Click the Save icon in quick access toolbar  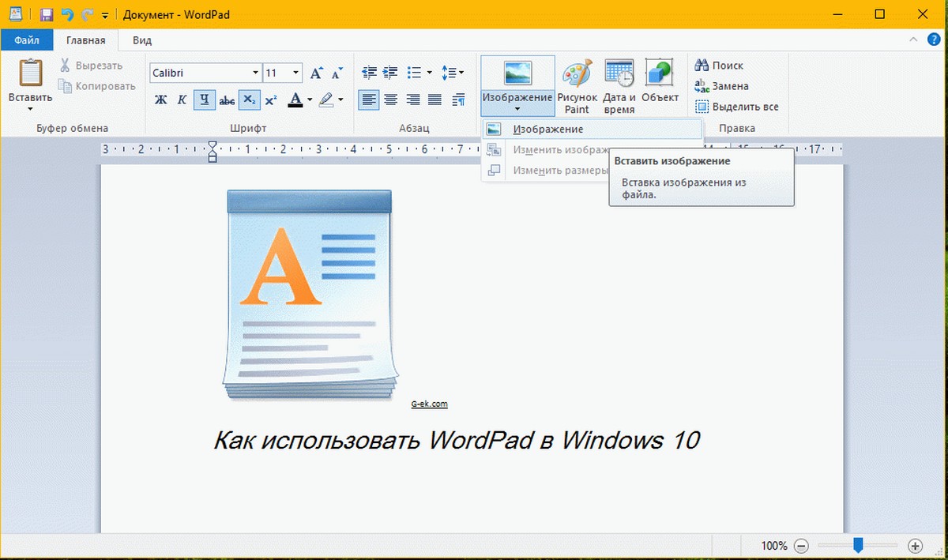click(x=46, y=14)
